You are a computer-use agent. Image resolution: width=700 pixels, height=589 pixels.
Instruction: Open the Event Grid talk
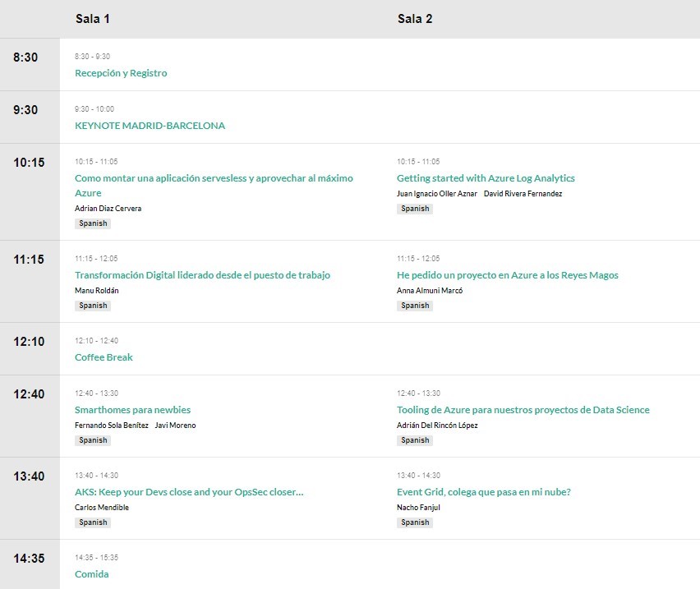point(483,492)
